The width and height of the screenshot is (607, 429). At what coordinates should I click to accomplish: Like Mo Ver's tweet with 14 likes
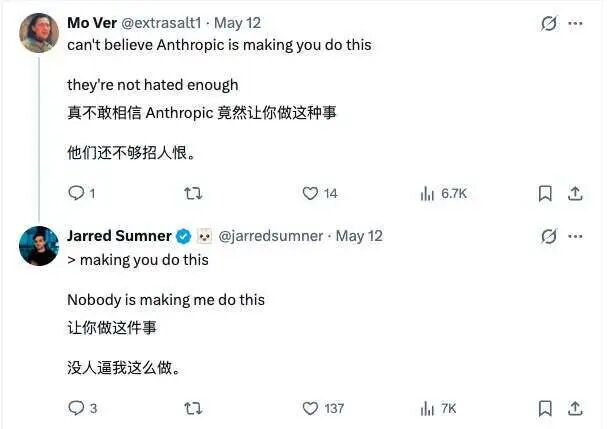coord(320,193)
